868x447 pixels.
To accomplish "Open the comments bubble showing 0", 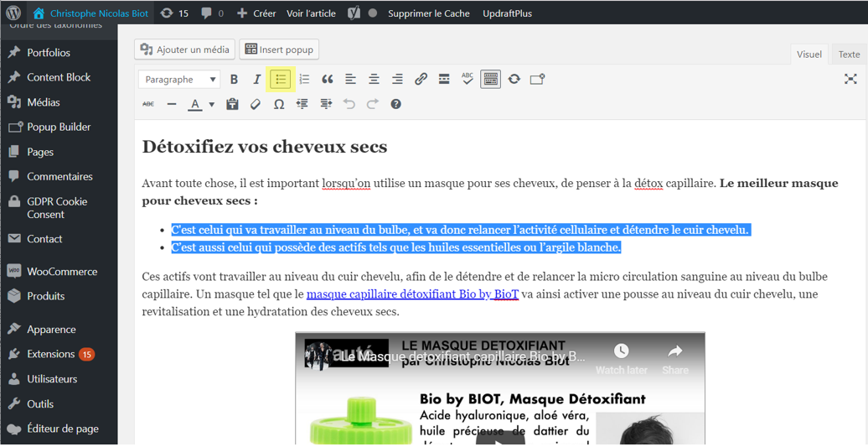I will point(212,13).
